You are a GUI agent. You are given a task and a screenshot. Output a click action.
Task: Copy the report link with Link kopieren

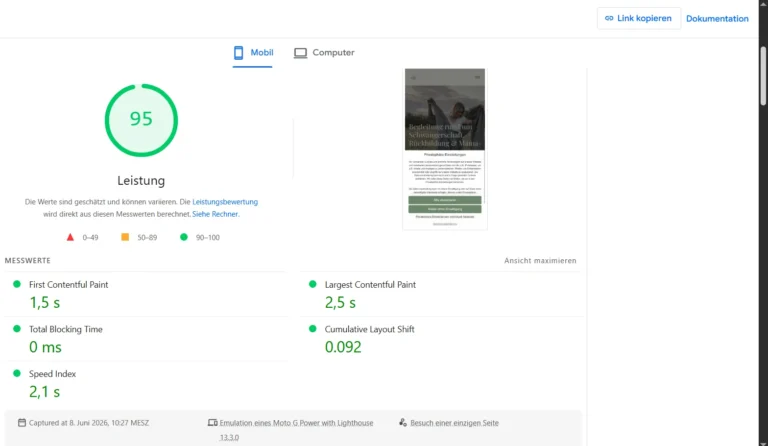[x=639, y=18]
